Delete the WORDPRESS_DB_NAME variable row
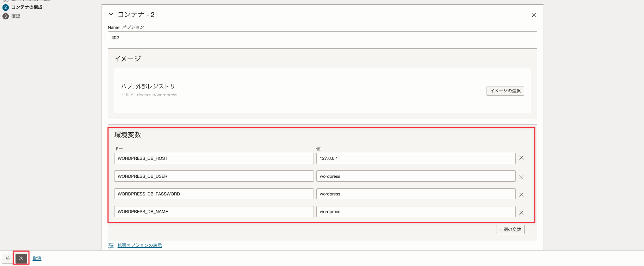The width and height of the screenshot is (644, 266). click(521, 213)
